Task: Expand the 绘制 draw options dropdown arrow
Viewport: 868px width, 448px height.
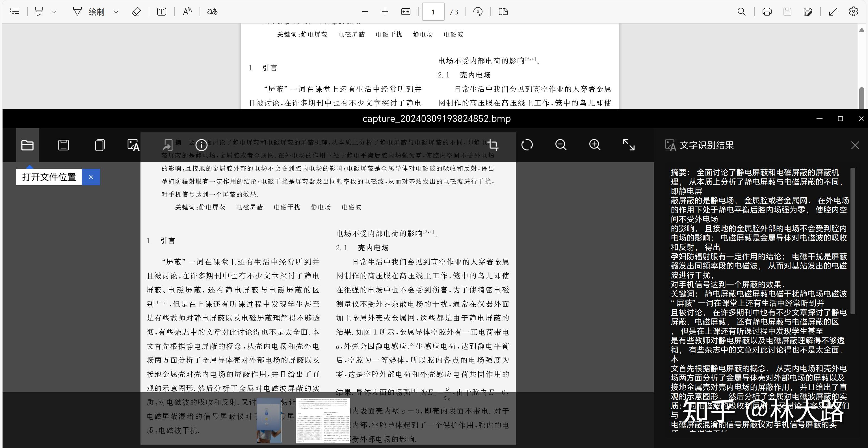Action: click(116, 12)
